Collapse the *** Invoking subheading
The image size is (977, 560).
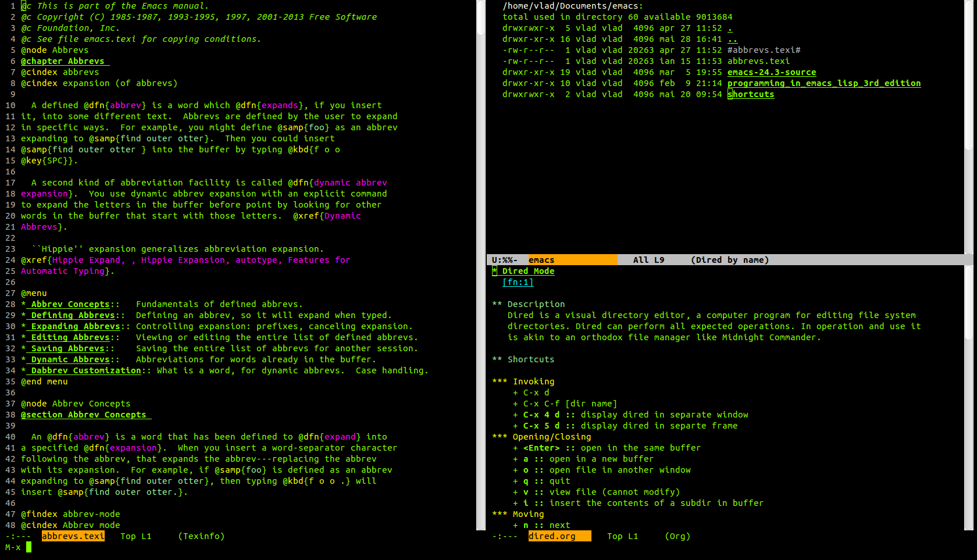pyautogui.click(x=523, y=381)
